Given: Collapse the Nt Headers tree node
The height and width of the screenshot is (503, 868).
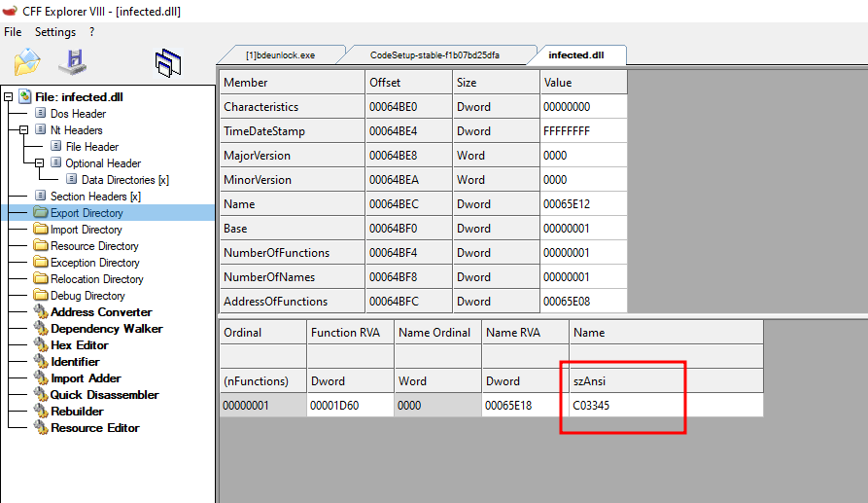Looking at the screenshot, I should [x=23, y=130].
